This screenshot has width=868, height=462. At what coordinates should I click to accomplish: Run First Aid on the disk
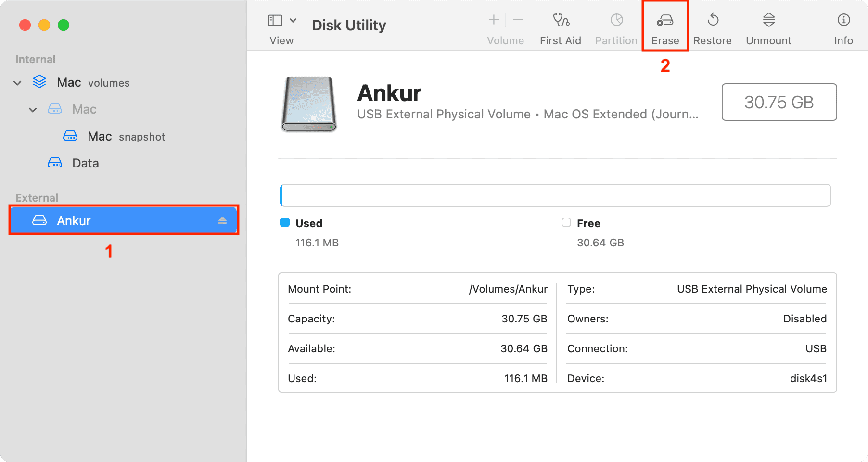tap(561, 29)
